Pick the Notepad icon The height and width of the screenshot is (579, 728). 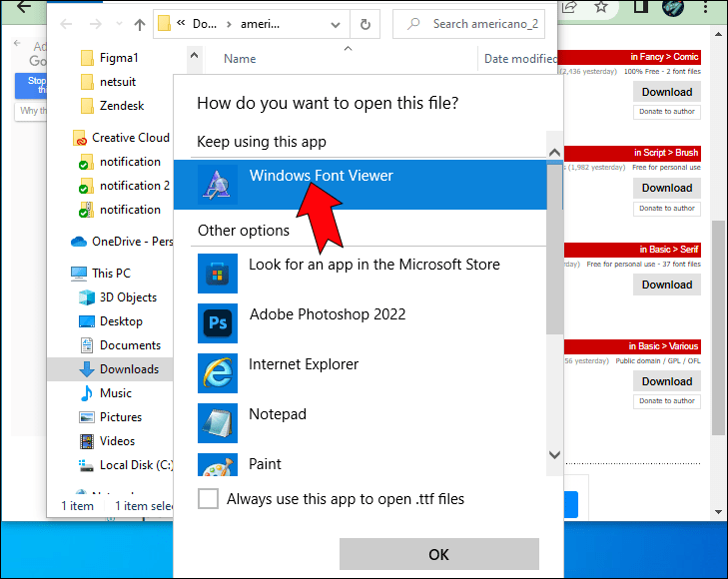click(217, 423)
